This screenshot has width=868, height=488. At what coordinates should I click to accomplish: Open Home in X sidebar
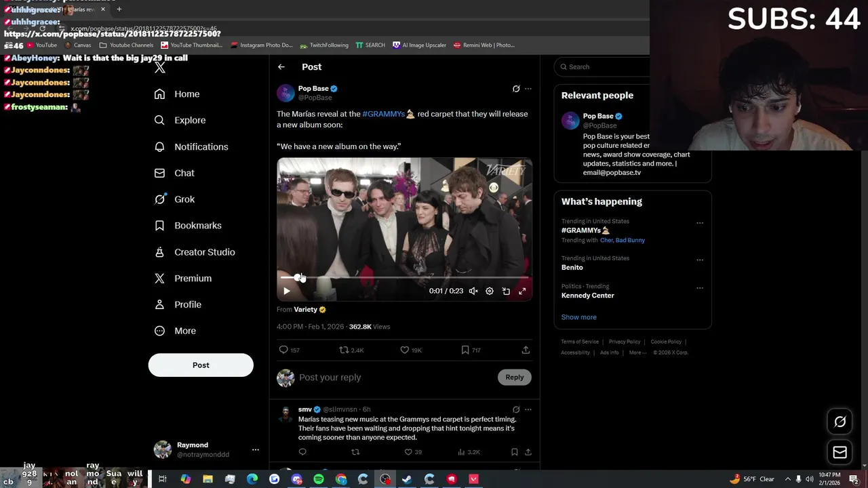176,94
